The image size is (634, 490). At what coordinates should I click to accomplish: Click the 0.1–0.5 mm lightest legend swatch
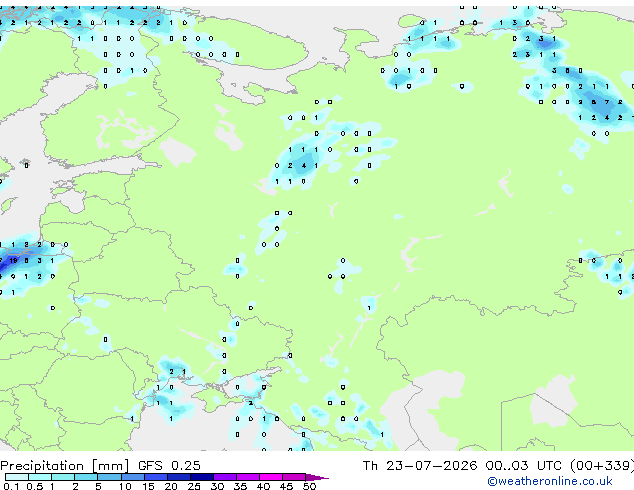[x=17, y=477]
